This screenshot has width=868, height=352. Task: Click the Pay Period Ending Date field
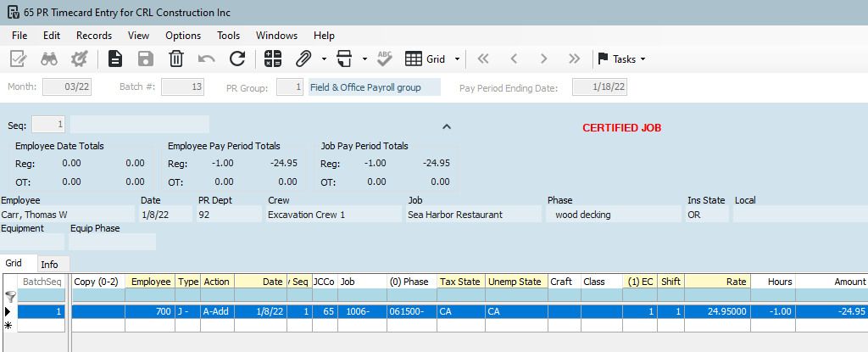click(599, 87)
